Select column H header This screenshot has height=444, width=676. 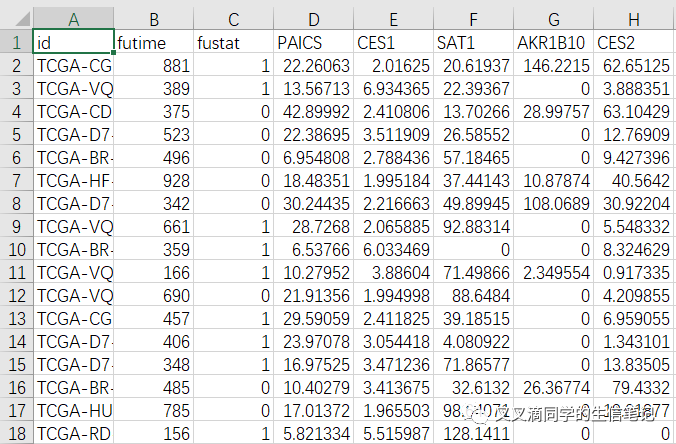[x=634, y=19]
